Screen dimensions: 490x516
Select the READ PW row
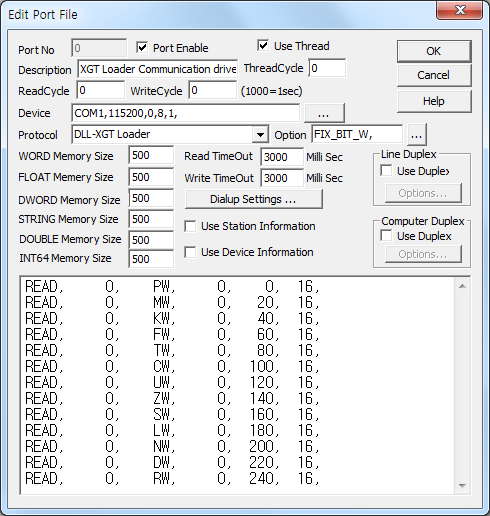pos(172,286)
